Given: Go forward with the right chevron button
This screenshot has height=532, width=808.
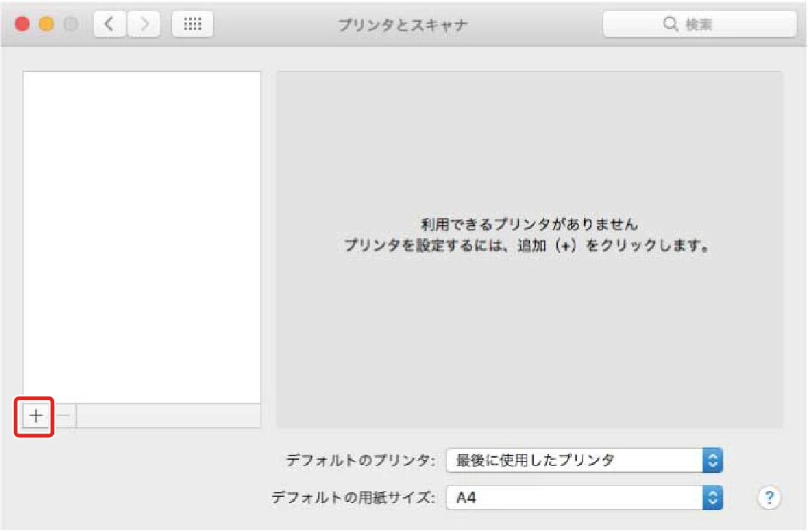Looking at the screenshot, I should point(144,24).
